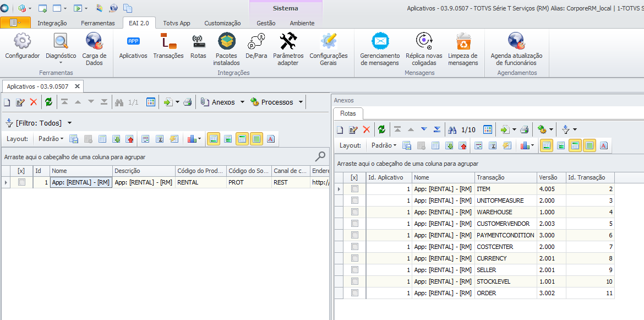Click the green refresh icon in Rotas toolbar
644x320 pixels.
tap(382, 130)
